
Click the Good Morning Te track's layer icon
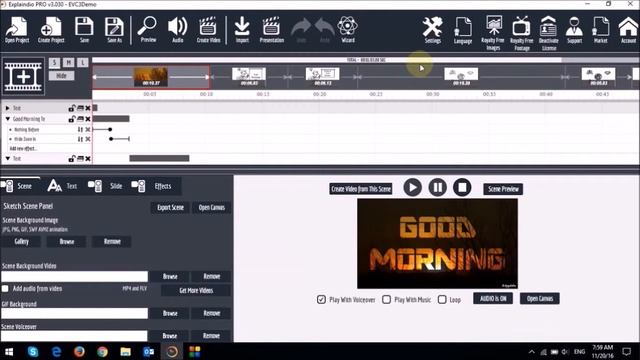coord(80,119)
